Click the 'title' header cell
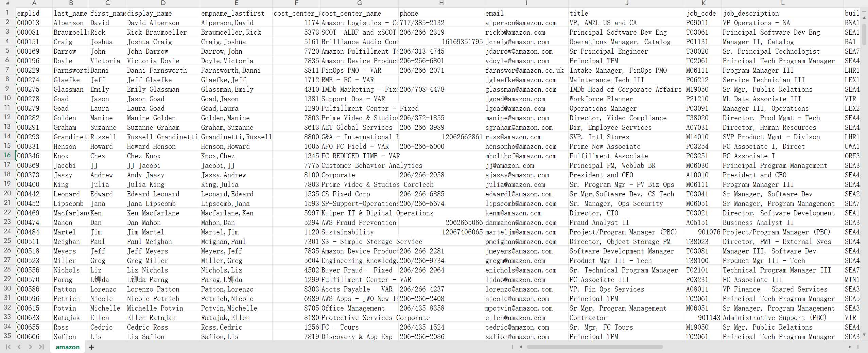The width and height of the screenshot is (868, 353). (627, 13)
